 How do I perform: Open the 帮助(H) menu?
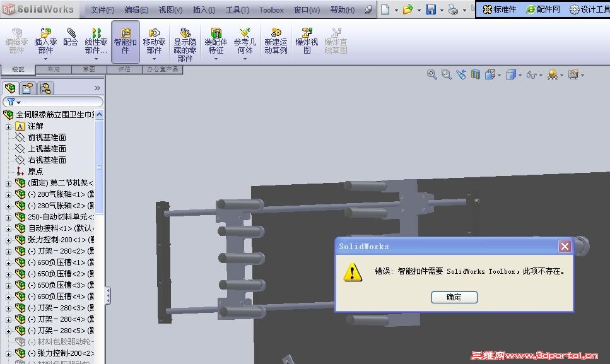pos(343,10)
